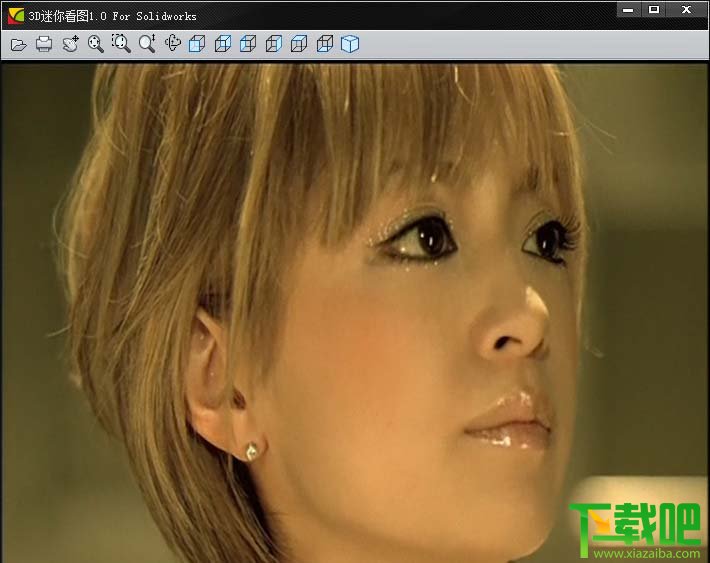Switch to the Front view cube
710x563 pixels.
point(197,44)
